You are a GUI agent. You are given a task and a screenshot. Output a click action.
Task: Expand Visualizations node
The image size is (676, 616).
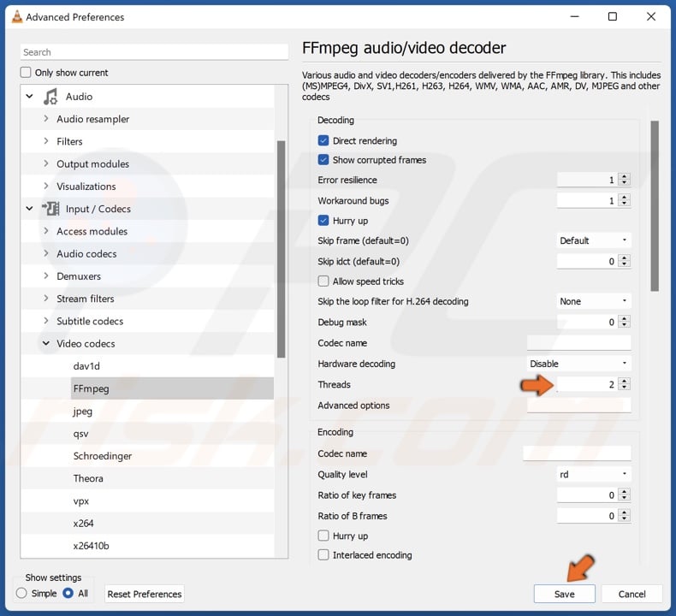click(x=46, y=186)
